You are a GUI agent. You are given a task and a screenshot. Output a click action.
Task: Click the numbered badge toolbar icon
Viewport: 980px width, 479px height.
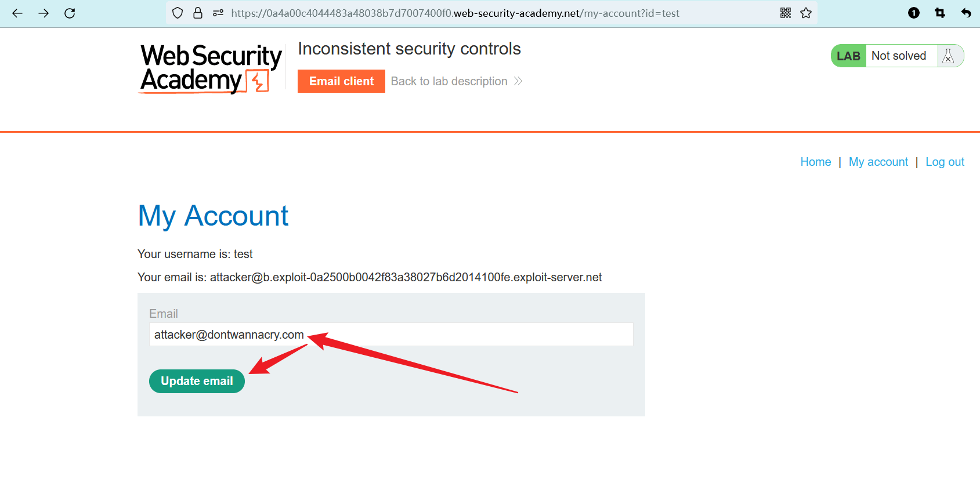coord(914,13)
